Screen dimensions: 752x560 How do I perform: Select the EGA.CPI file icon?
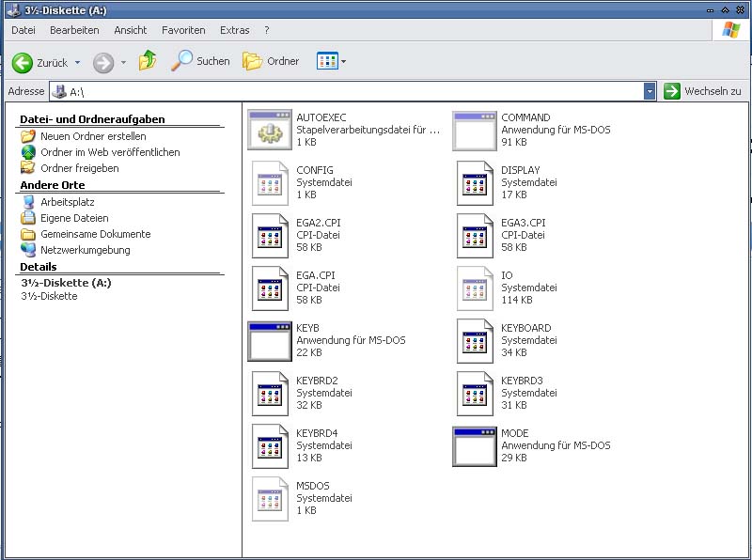(x=270, y=288)
